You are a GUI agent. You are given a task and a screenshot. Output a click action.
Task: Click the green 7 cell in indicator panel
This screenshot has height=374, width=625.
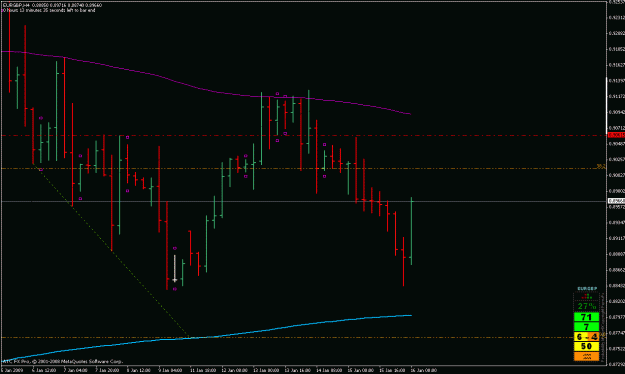point(586,327)
